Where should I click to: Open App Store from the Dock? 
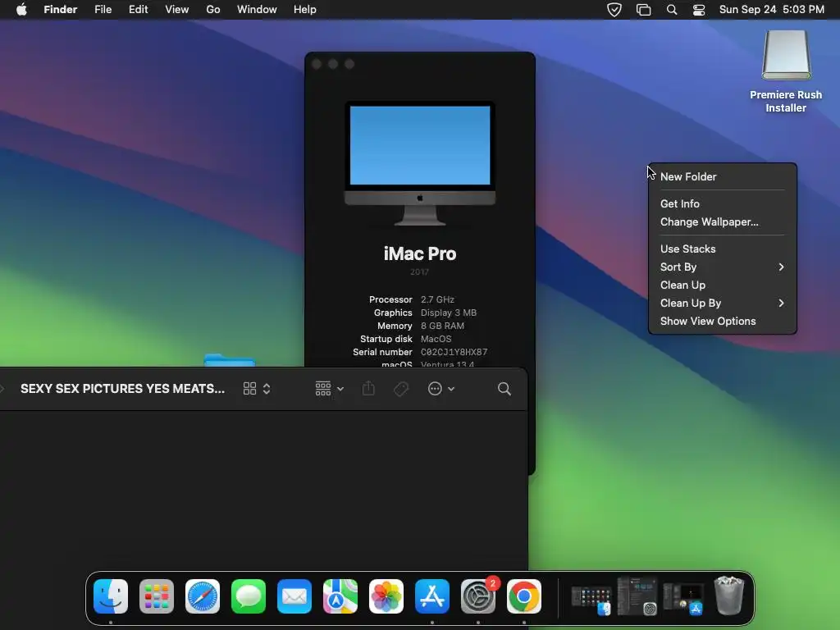pos(432,596)
